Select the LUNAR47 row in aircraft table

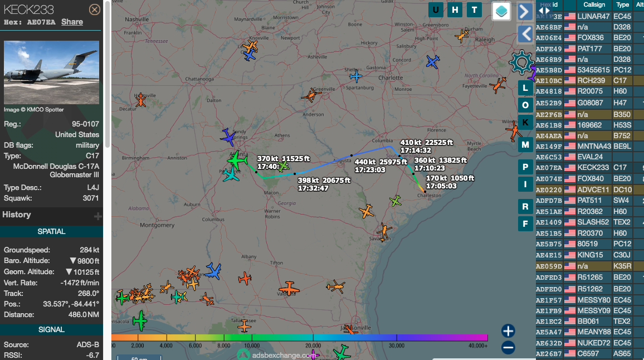tap(590, 16)
